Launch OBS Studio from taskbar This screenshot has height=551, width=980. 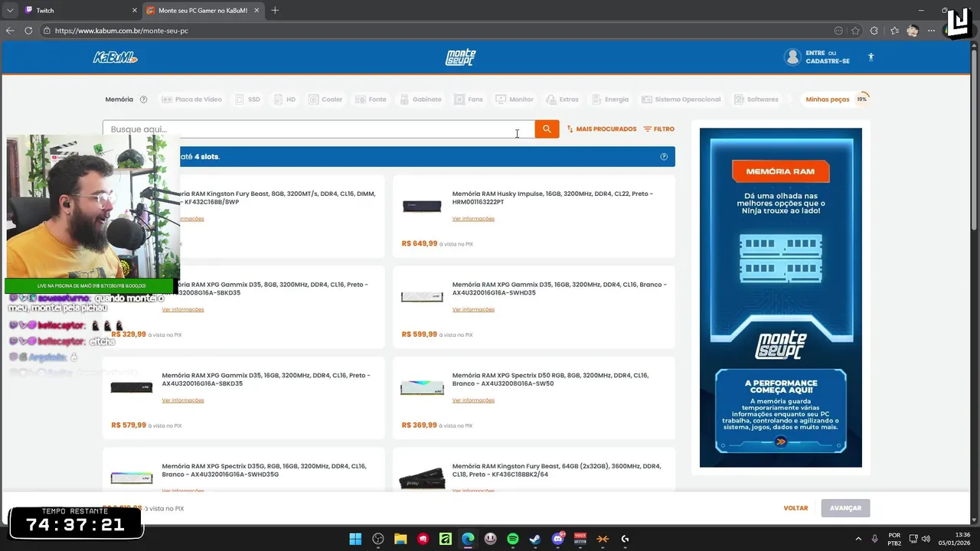point(378,539)
